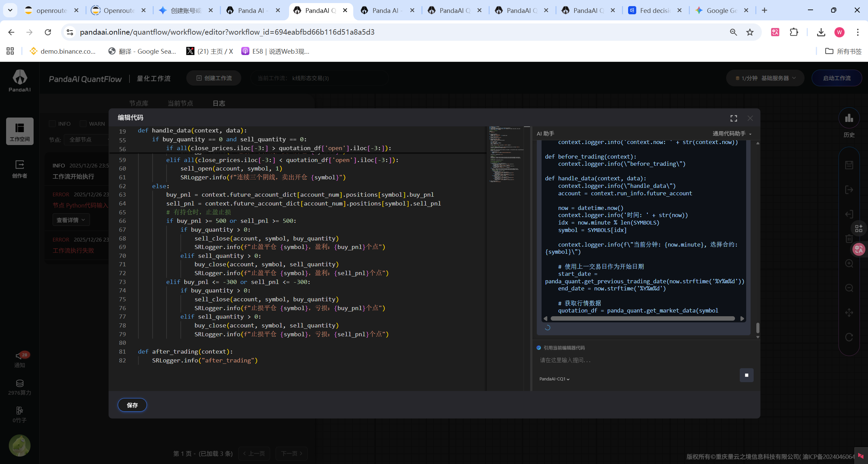Open the browser downloads icon
This screenshot has width=868, height=464.
coord(821,32)
